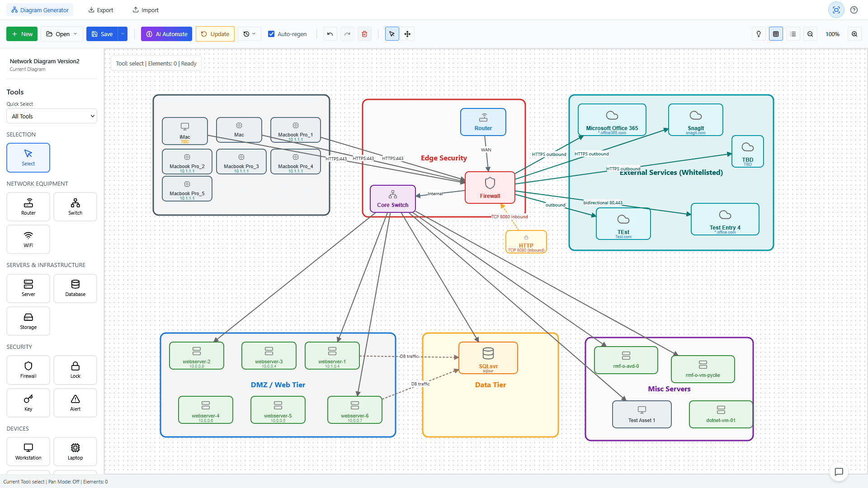Pick the WiFi tool under Network Equipment
This screenshot has width=868, height=488.
28,239
